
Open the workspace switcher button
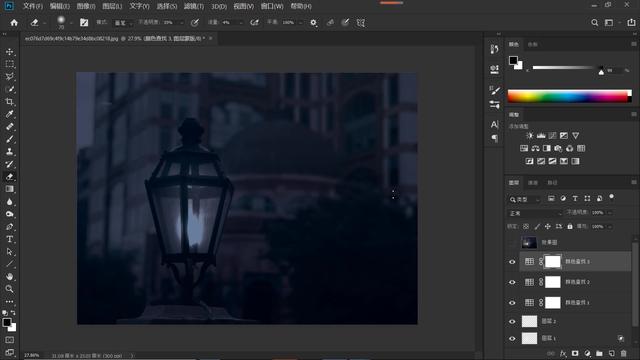[x=609, y=23]
